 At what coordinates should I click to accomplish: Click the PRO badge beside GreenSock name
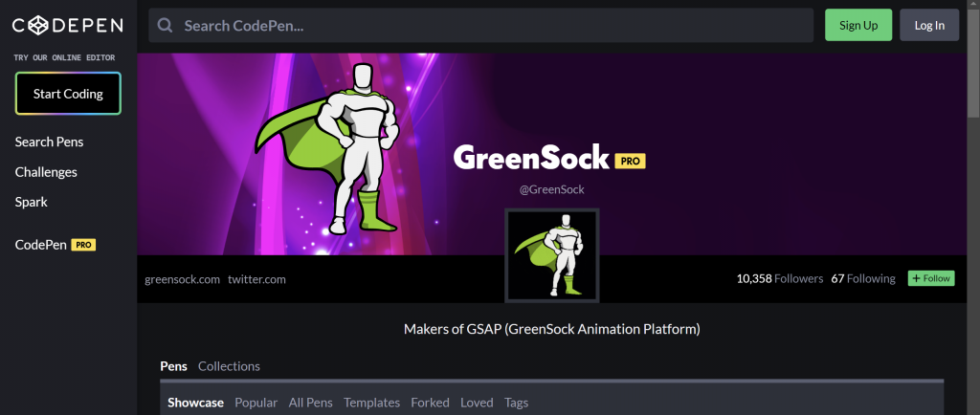click(x=630, y=161)
